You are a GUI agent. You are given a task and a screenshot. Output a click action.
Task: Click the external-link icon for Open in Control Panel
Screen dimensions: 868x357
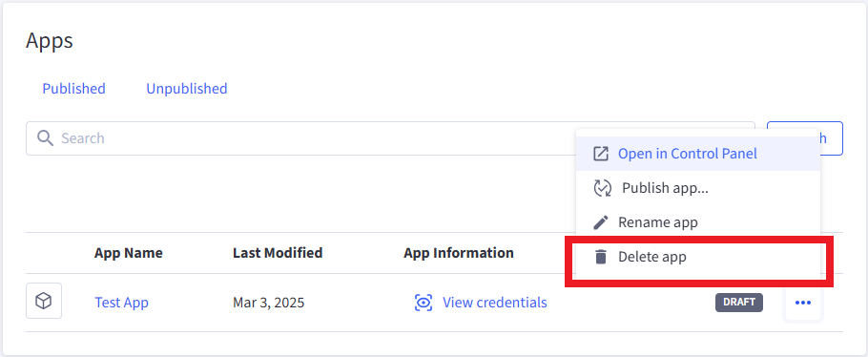(x=601, y=154)
